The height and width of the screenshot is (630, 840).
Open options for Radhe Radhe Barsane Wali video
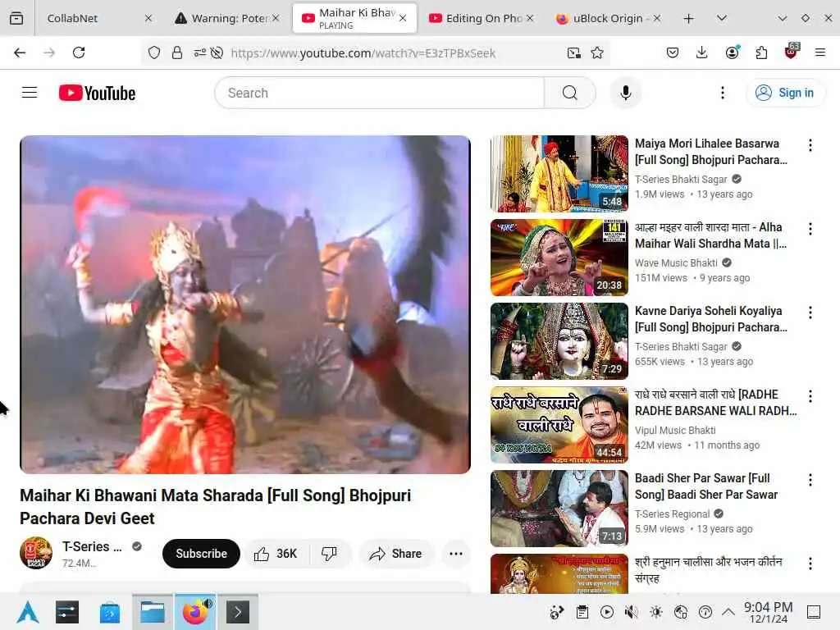pyautogui.click(x=810, y=396)
